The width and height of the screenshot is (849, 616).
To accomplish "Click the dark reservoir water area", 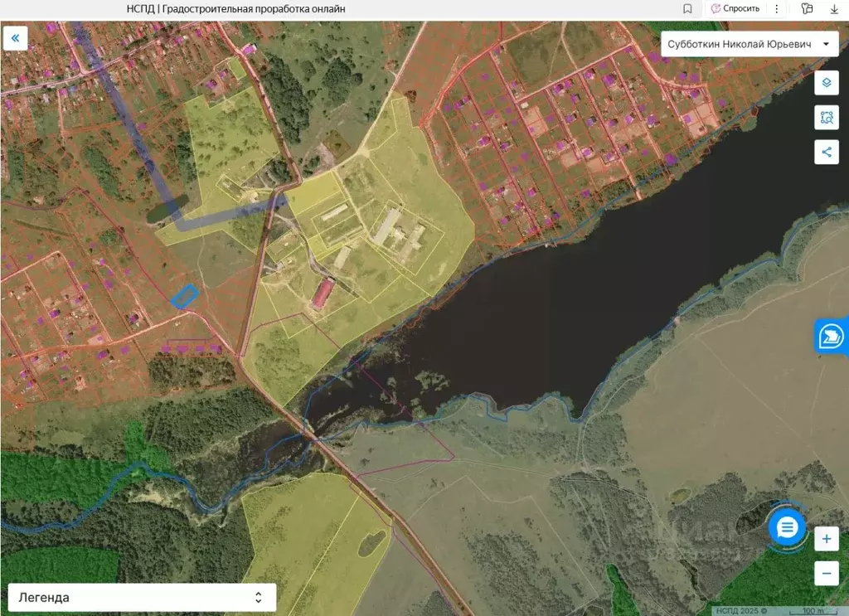I will coord(531,332).
